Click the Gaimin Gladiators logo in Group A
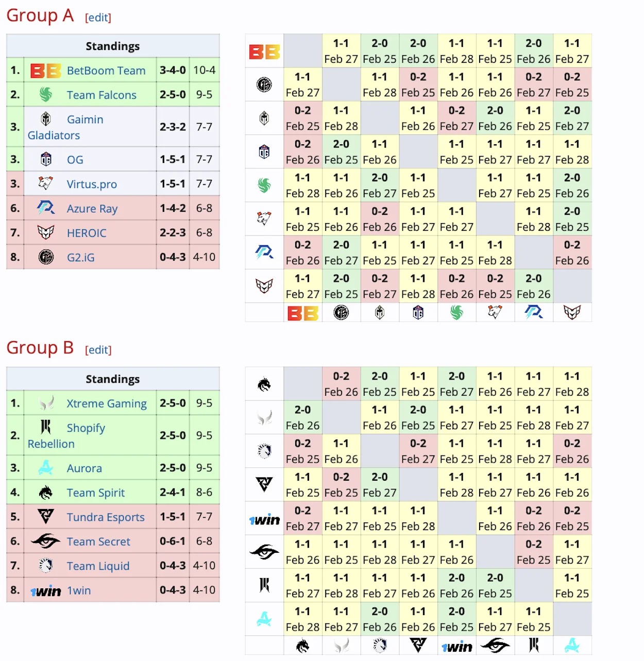Viewport: 644px width, 661px height. 46,118
